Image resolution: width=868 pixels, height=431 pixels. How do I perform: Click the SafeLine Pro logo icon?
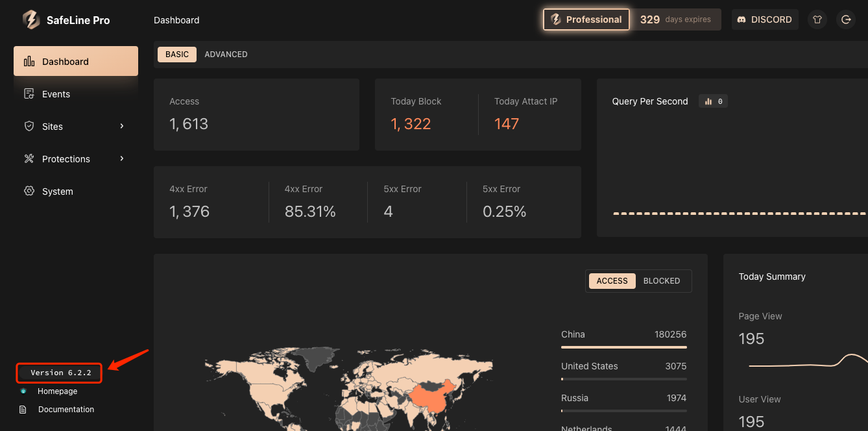point(31,20)
